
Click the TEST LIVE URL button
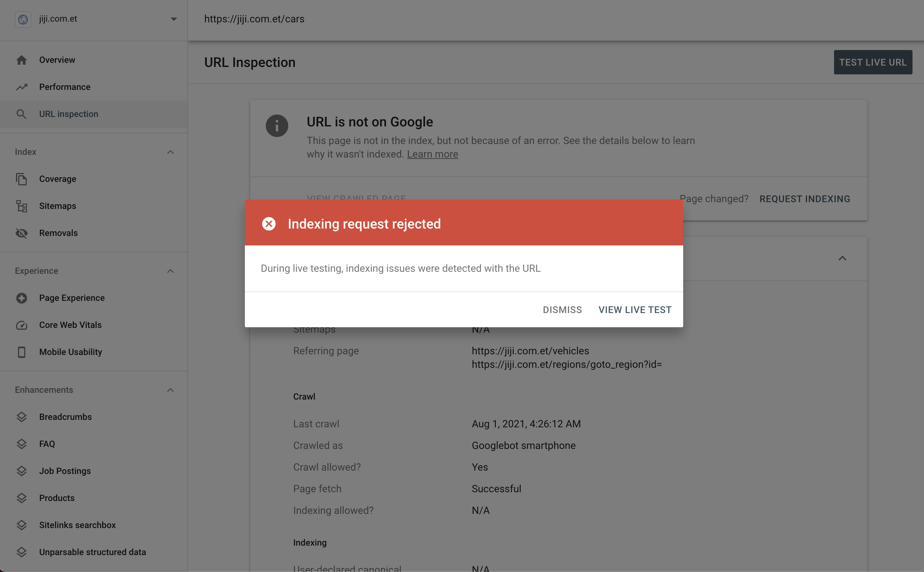[x=873, y=62]
